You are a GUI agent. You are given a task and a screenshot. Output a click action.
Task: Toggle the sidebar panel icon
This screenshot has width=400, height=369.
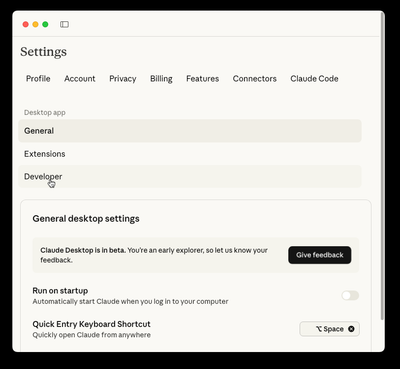point(64,24)
